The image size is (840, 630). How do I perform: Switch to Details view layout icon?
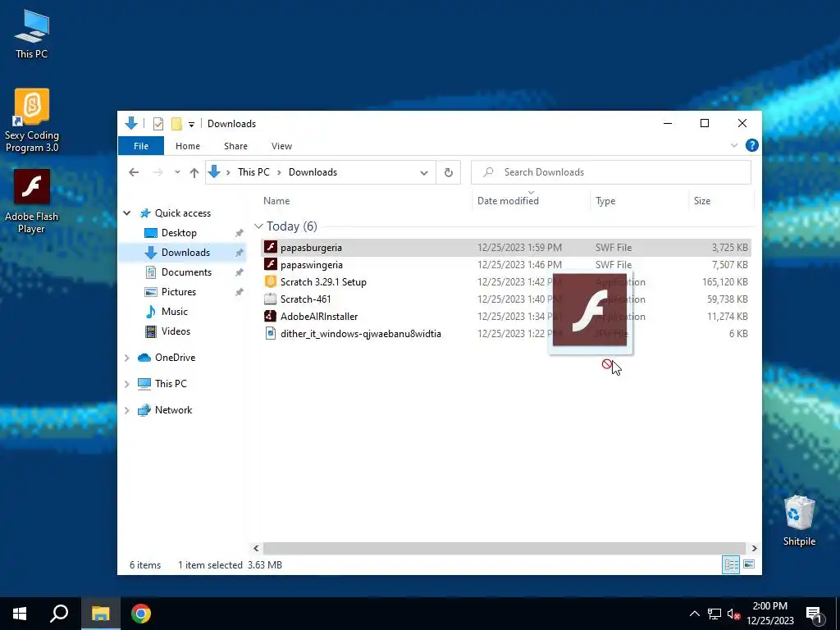(x=731, y=564)
